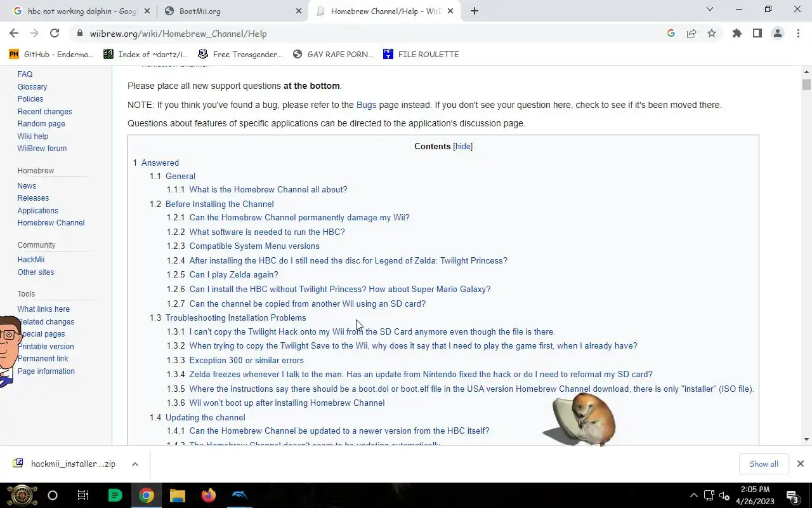Show all downloads
The width and height of the screenshot is (812, 508).
[x=764, y=464]
